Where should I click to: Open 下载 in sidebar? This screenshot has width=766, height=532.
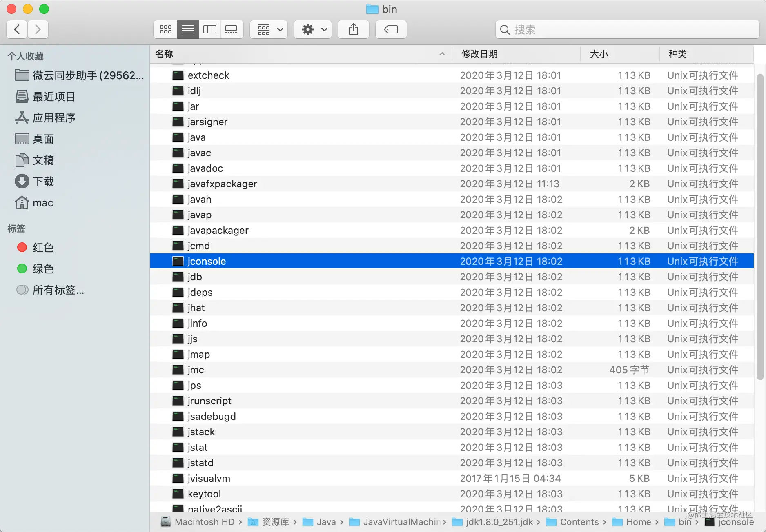[x=35, y=182]
